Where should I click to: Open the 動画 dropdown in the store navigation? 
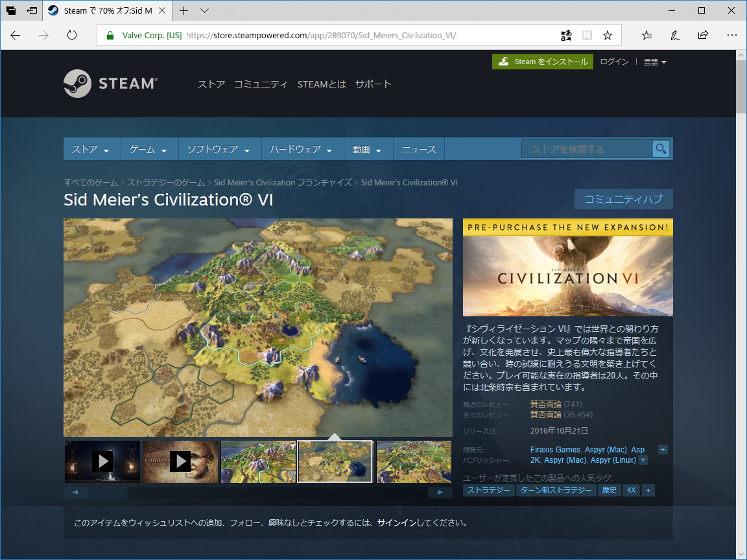point(368,148)
